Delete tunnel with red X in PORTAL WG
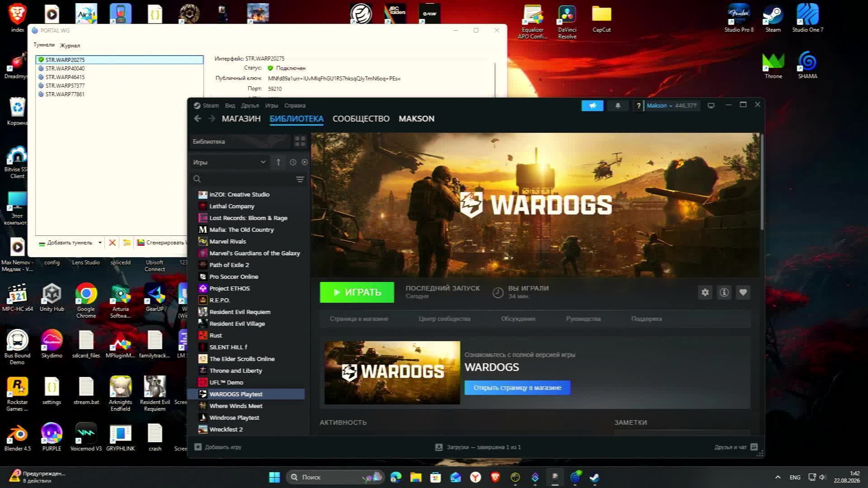Image resolution: width=868 pixels, height=488 pixels. tap(112, 243)
